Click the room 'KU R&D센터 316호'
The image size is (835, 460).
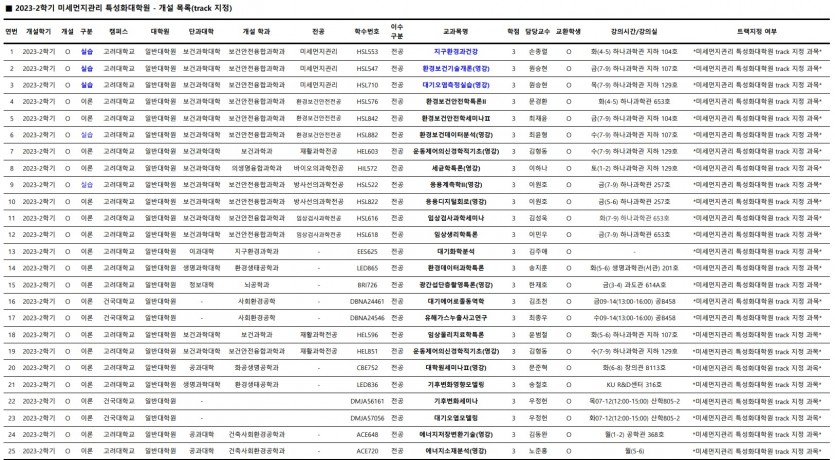pos(634,385)
